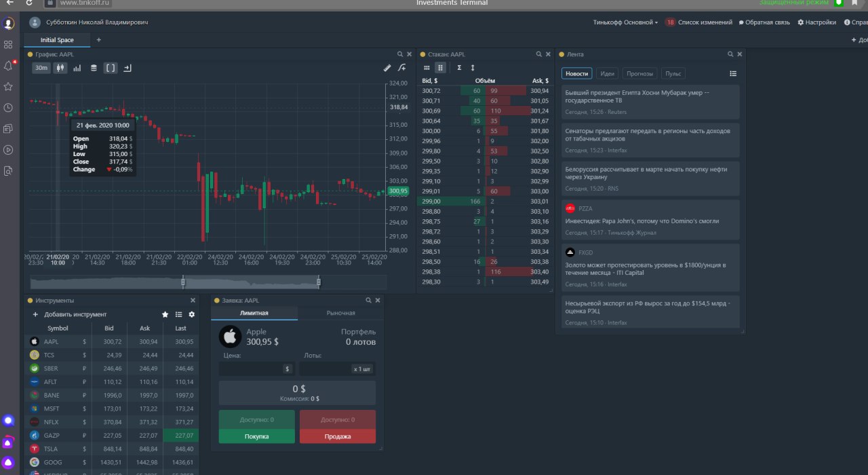The image size is (868, 475).
Task: Select the Прогнозы tab
Action: pyautogui.click(x=640, y=73)
